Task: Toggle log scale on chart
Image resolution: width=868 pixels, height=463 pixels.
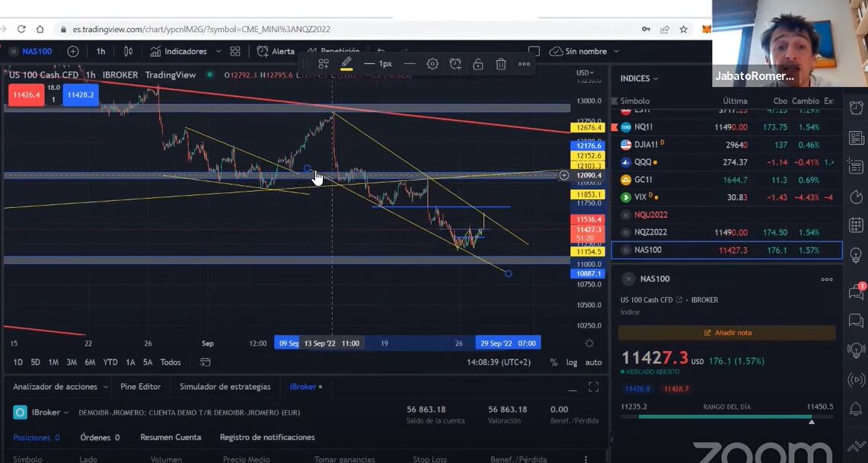Action: click(x=572, y=362)
